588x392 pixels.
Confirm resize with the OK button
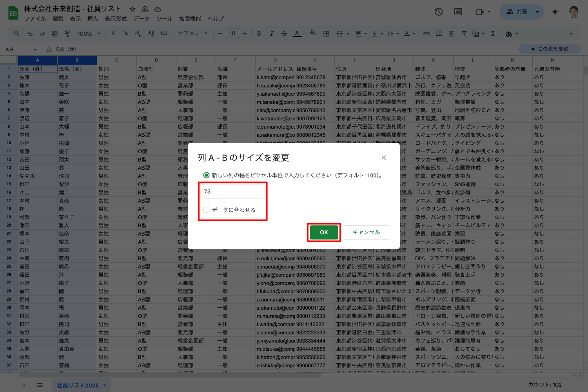324,232
